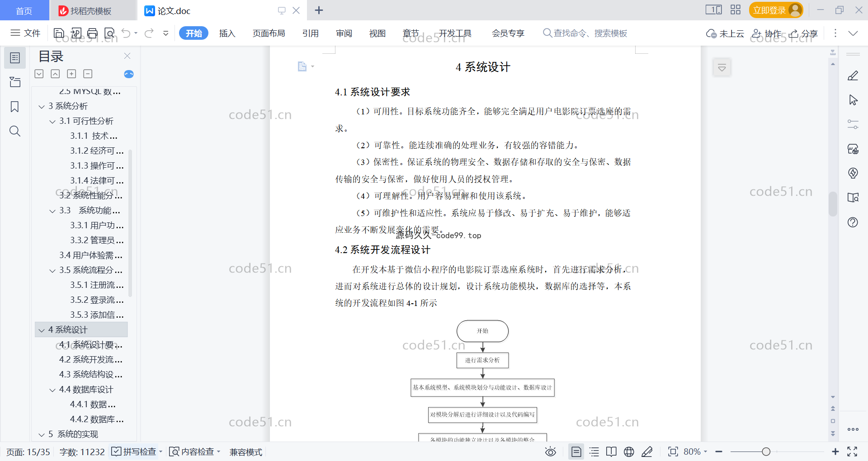Select outline entry 3.4 用户体验需
Image resolution: width=868 pixels, height=461 pixels.
pyautogui.click(x=90, y=255)
